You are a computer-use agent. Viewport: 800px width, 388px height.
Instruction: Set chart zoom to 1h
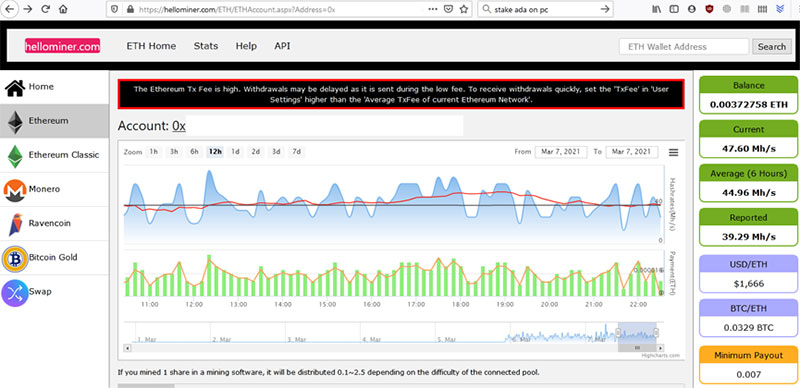click(154, 152)
